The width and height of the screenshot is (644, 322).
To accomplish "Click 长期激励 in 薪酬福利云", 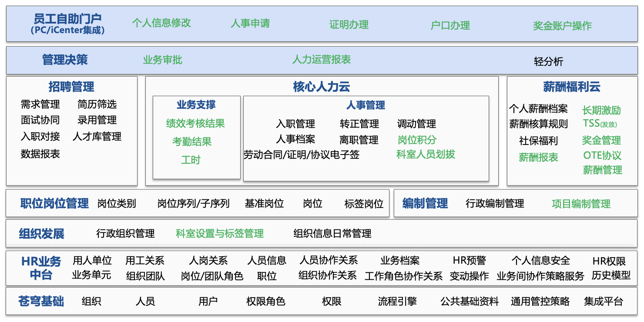I will pyautogui.click(x=601, y=111).
